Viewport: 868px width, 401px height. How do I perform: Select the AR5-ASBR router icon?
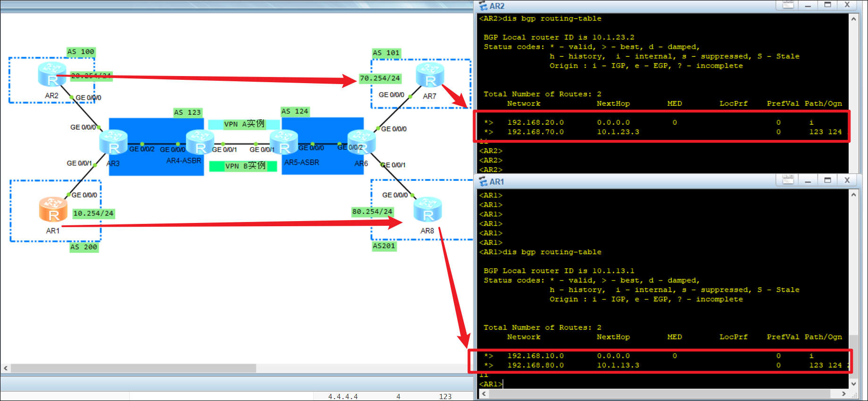click(284, 142)
